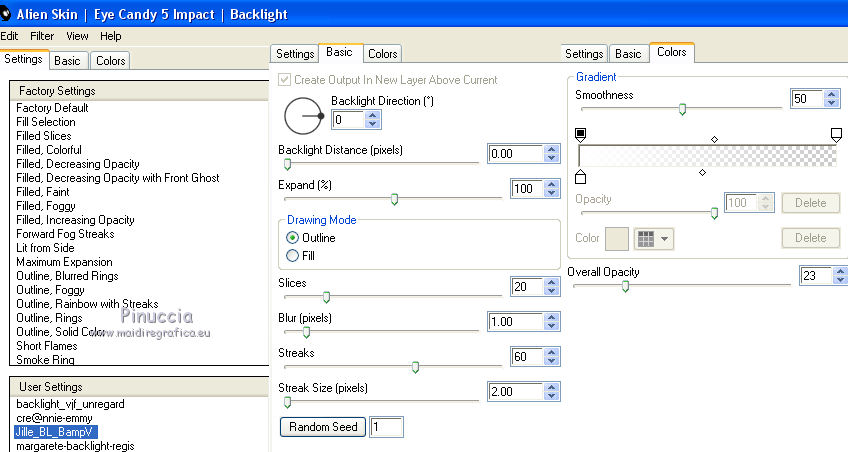This screenshot has width=848, height=452.
Task: Click the Random Seed button
Action: [x=323, y=427]
